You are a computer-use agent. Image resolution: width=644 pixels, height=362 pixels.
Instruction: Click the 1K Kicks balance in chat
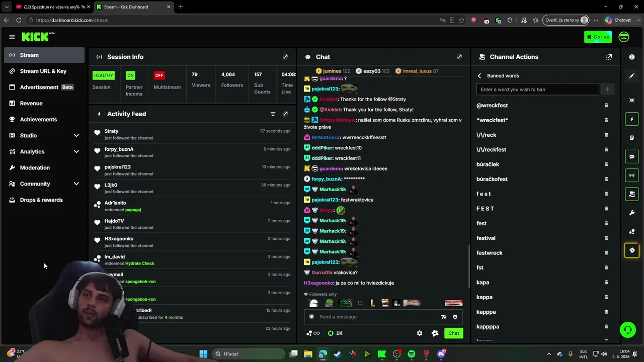tap(335, 333)
